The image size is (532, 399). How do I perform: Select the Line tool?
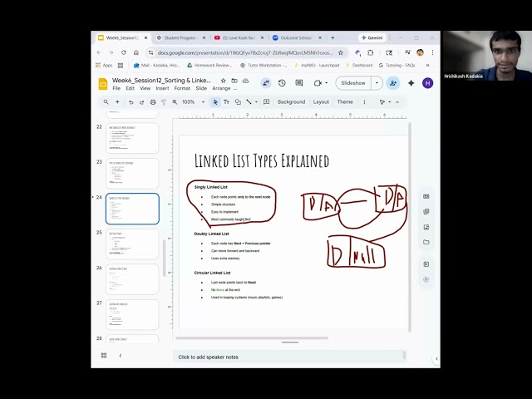click(249, 101)
